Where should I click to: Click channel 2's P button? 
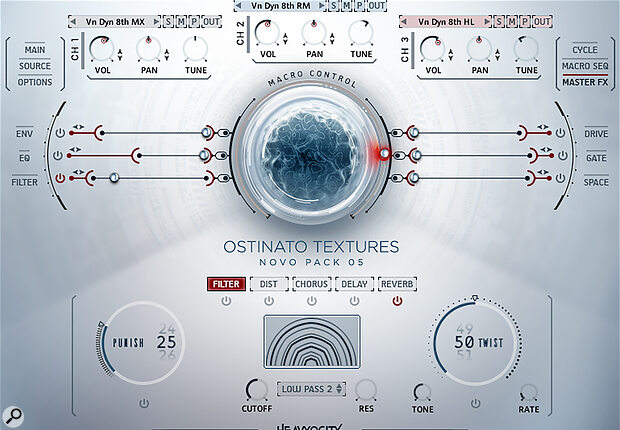coord(359,6)
